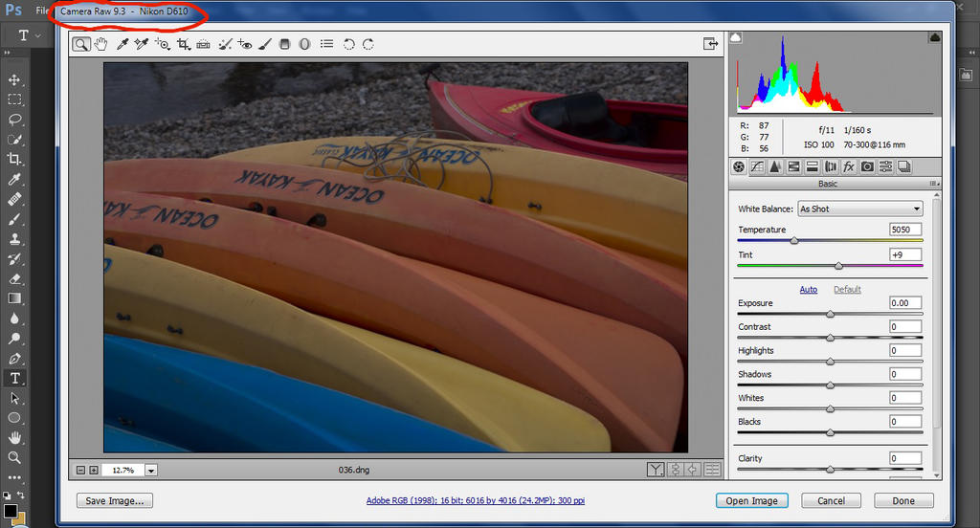Toggle full screen mode icon
This screenshot has height=528, width=980.
coord(710,43)
